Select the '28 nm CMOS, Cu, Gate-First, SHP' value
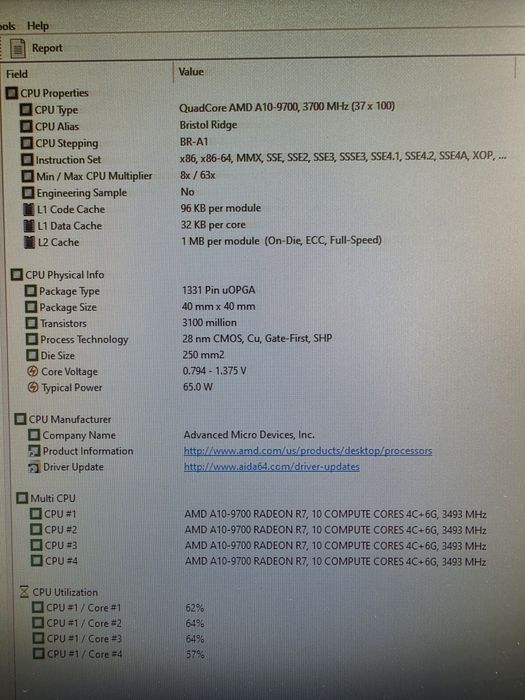Image resolution: width=525 pixels, height=700 pixels. coord(257,338)
